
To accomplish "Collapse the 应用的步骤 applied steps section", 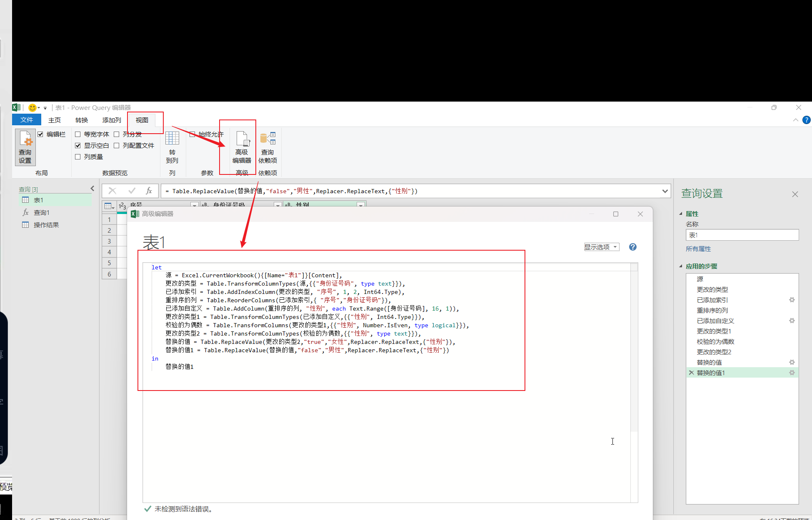I will 681,266.
